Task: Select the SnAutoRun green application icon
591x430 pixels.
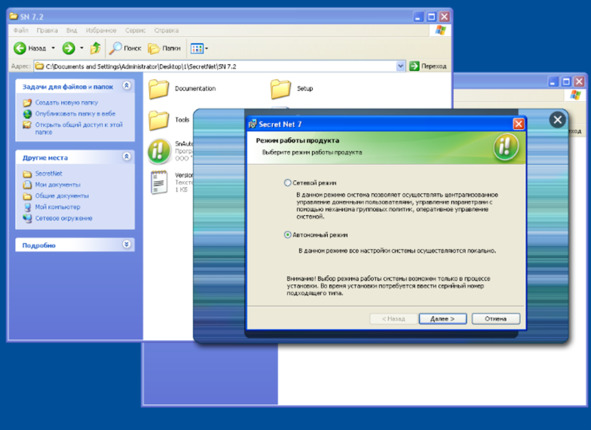Action: pos(159,151)
